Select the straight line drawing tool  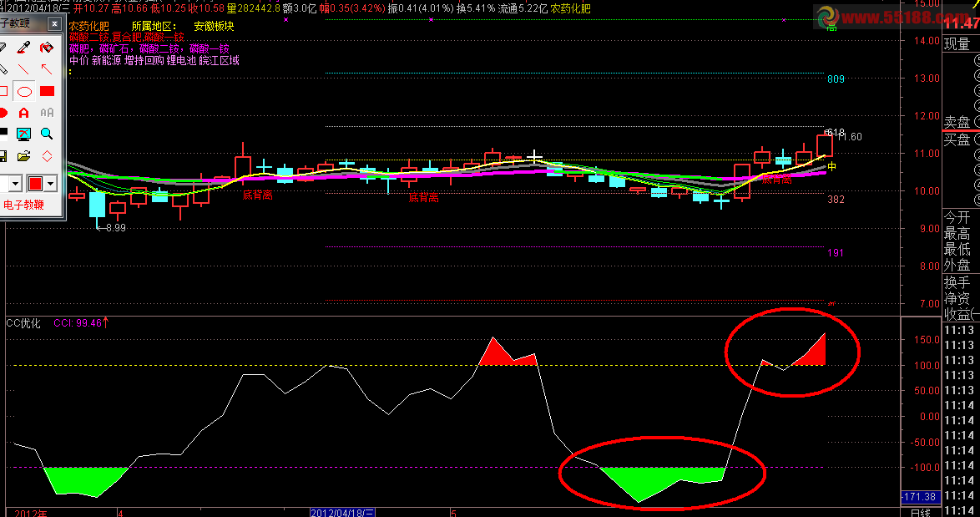[x=23, y=69]
